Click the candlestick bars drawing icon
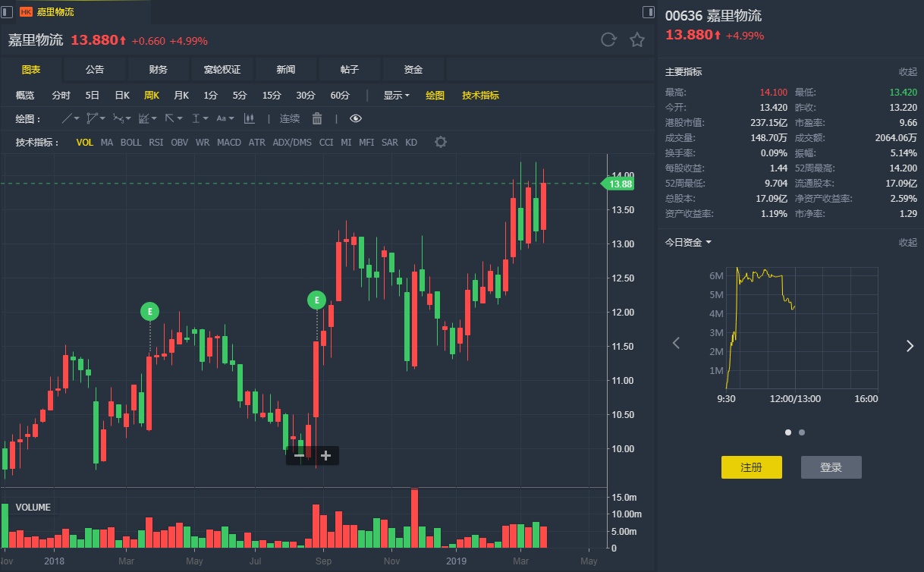Screen dimensions: 924x572 [249, 118]
